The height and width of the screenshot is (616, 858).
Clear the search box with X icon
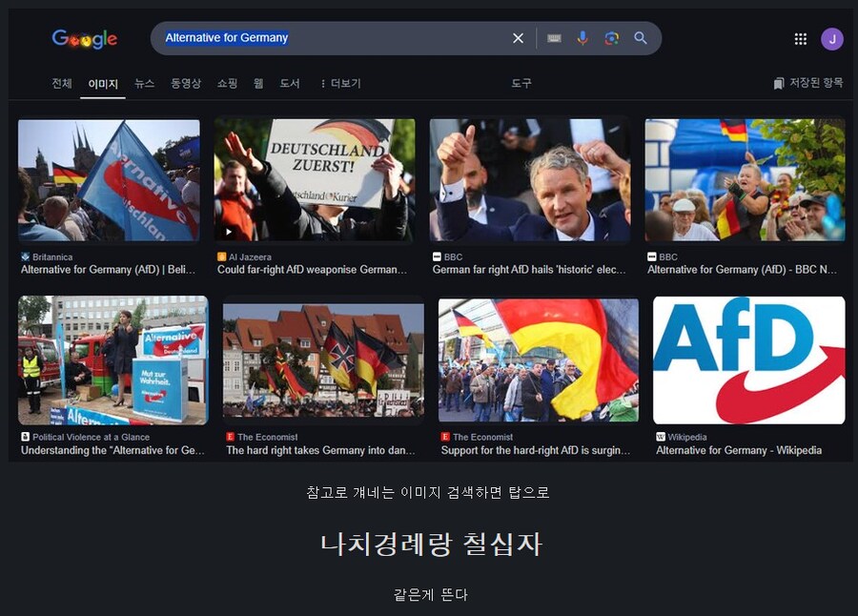518,38
